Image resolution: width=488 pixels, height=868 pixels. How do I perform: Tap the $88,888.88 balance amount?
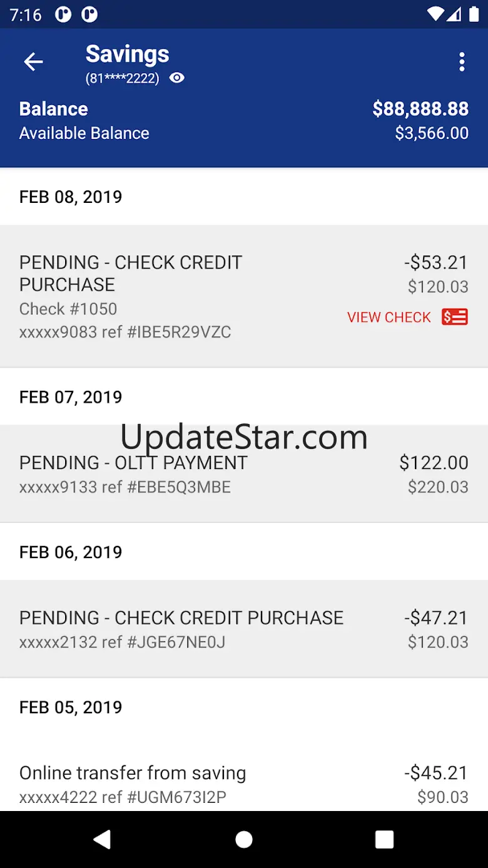pos(420,109)
